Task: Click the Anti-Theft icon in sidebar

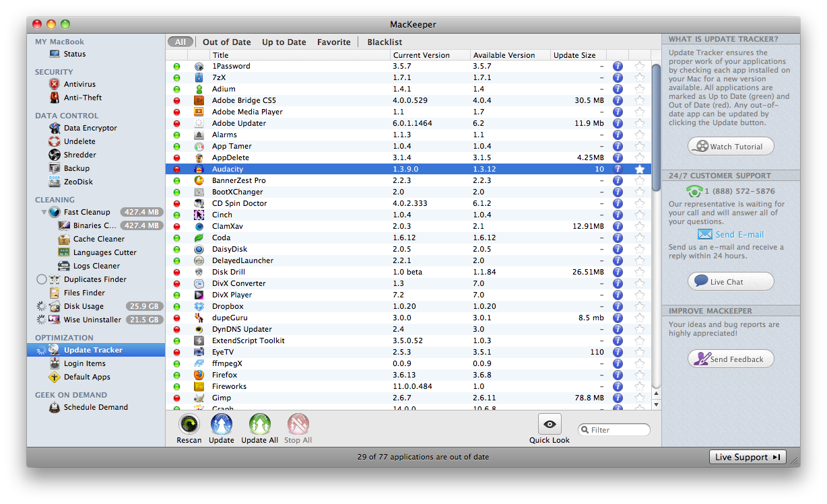Action: pyautogui.click(x=55, y=98)
